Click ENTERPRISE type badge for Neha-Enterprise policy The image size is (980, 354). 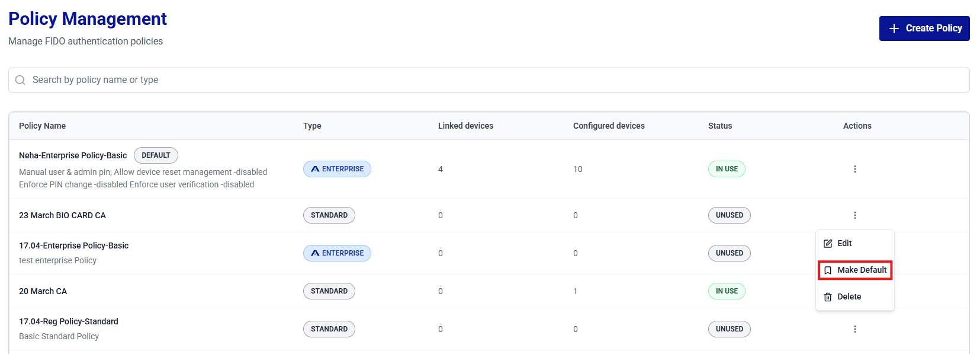coord(337,169)
